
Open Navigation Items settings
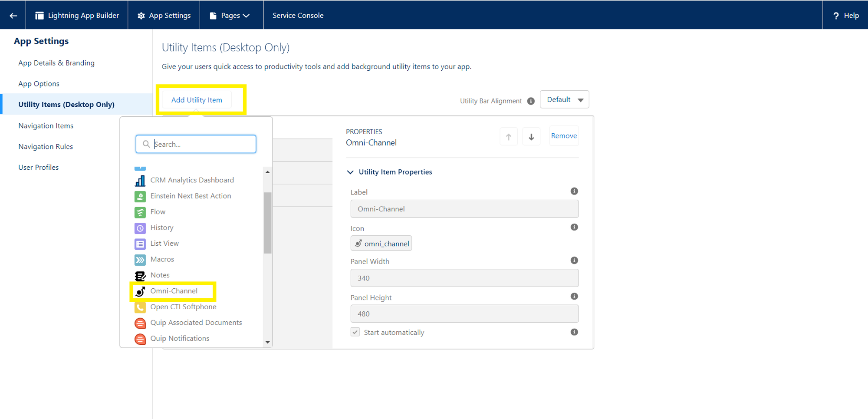(x=46, y=125)
